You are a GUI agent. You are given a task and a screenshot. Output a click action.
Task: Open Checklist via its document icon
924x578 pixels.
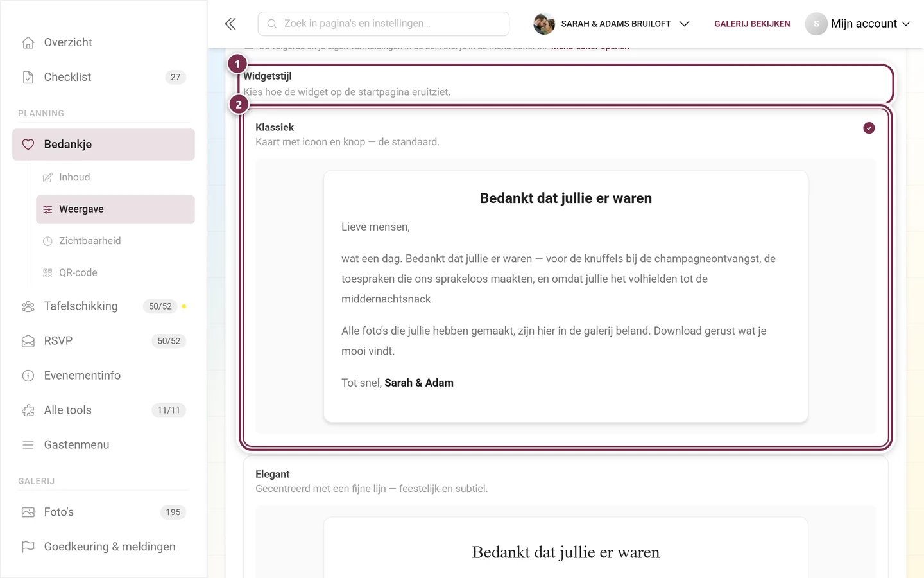coord(28,77)
